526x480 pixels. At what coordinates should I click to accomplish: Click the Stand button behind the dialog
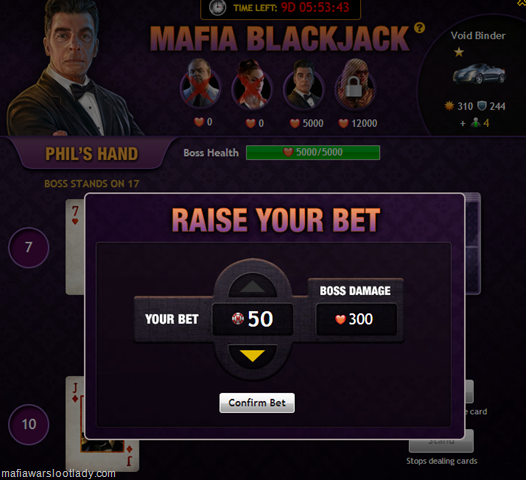(x=470, y=441)
